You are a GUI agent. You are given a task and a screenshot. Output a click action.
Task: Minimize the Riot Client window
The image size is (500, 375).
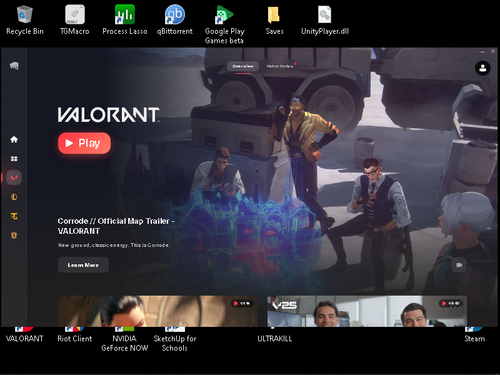(x=482, y=51)
